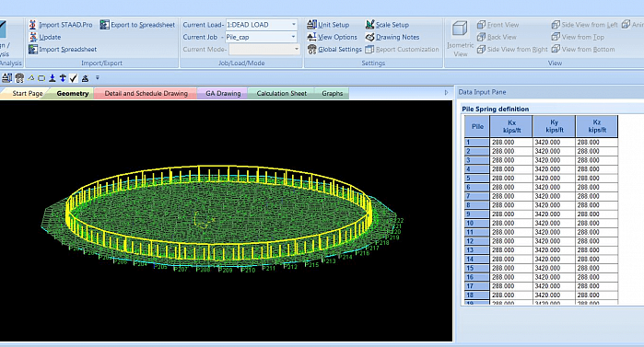This screenshot has width=644, height=347.
Task: Select pile row header 18
Action: coord(477,295)
